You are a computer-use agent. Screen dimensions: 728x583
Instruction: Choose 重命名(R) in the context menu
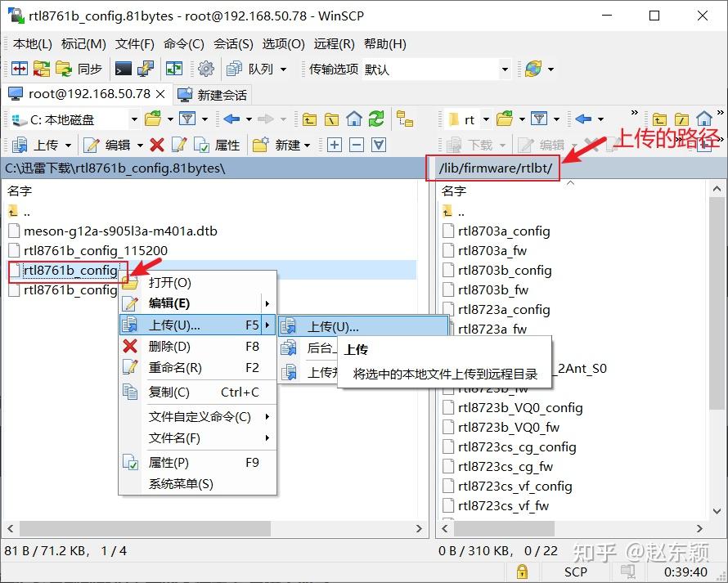tap(198, 368)
